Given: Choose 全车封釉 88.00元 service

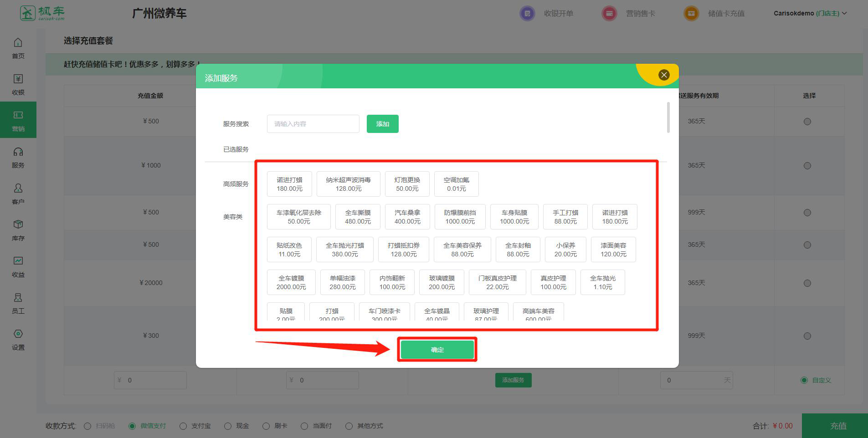Looking at the screenshot, I should click(x=518, y=250).
